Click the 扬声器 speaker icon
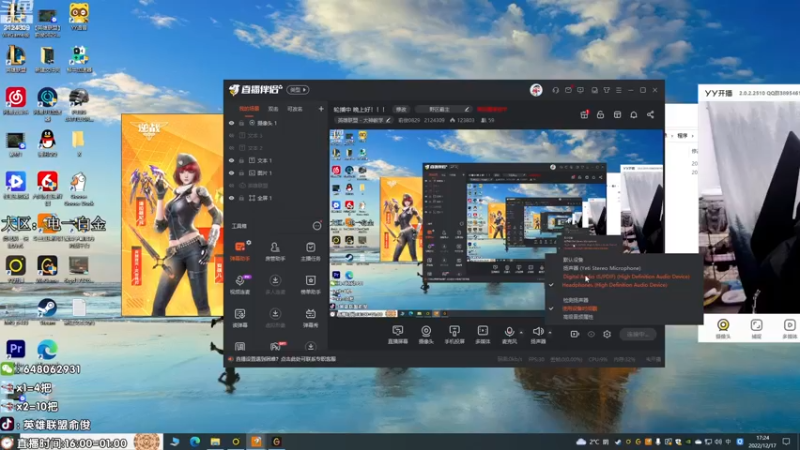The width and height of the screenshot is (800, 450). [x=538, y=334]
